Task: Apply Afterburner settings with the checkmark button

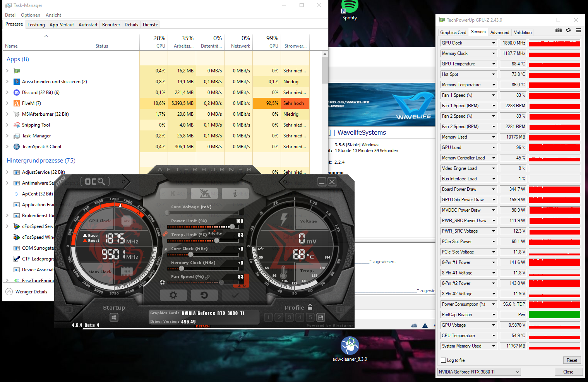Action: 235,295
